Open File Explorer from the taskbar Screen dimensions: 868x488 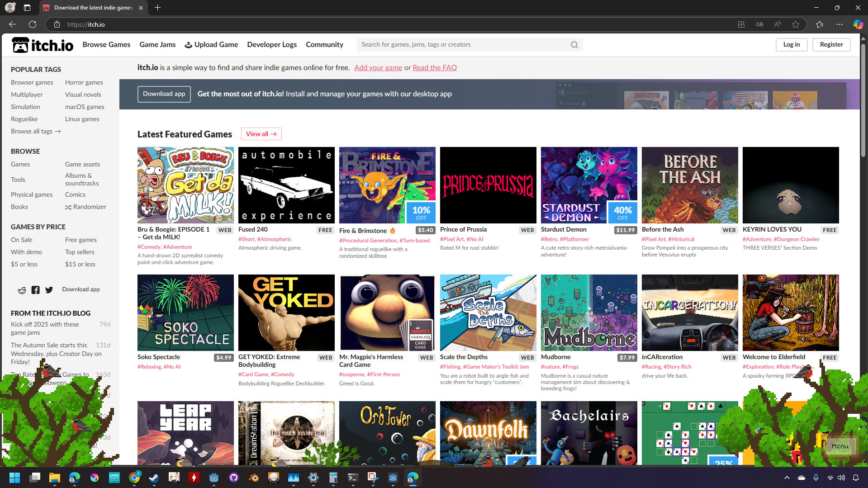[x=55, y=478]
